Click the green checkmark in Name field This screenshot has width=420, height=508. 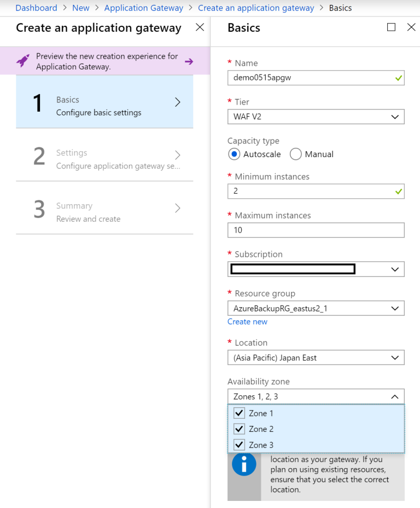point(398,78)
